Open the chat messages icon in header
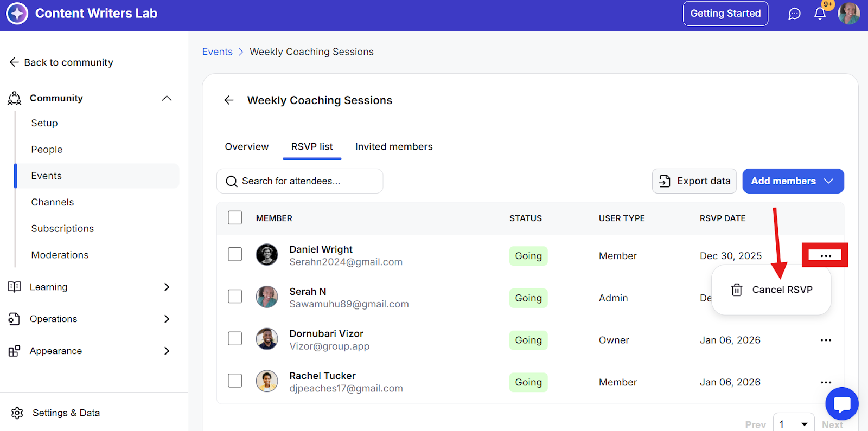This screenshot has width=868, height=431. click(794, 14)
